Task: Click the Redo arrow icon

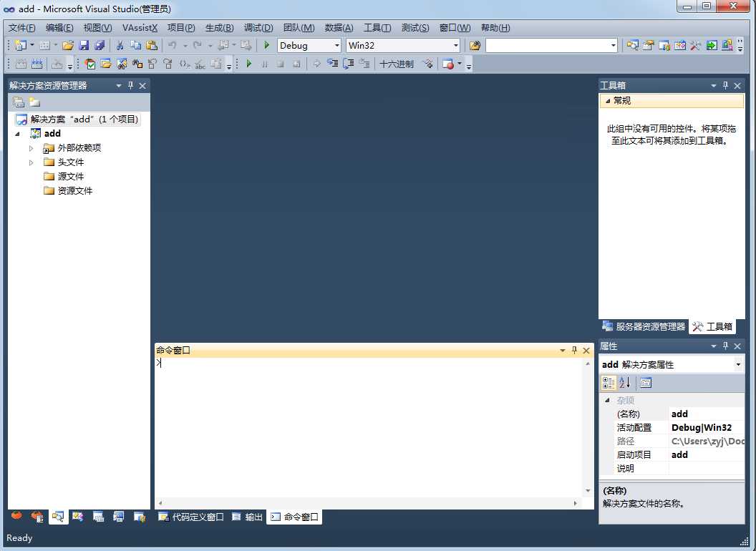Action: (197, 45)
